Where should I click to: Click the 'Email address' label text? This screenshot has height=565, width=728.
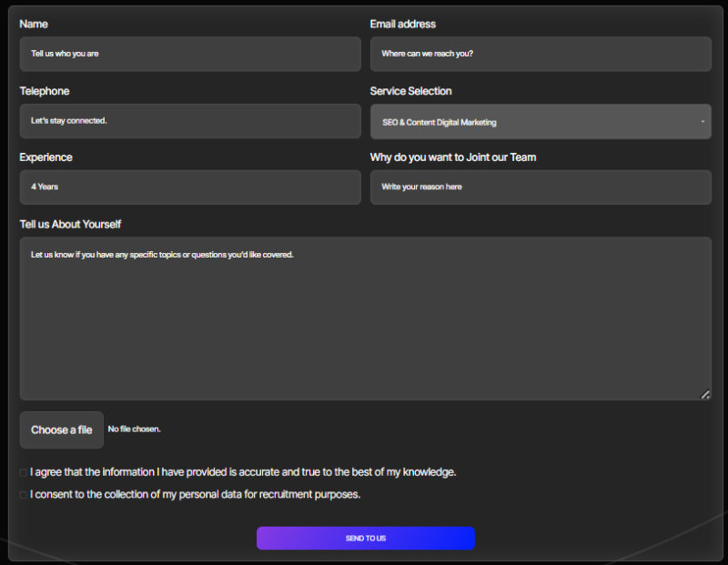(x=402, y=24)
